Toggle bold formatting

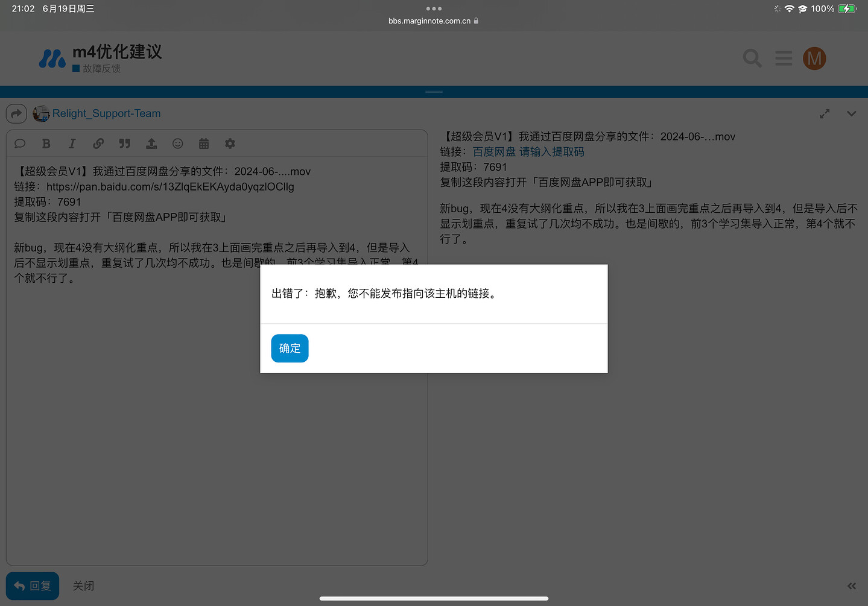[x=46, y=144]
